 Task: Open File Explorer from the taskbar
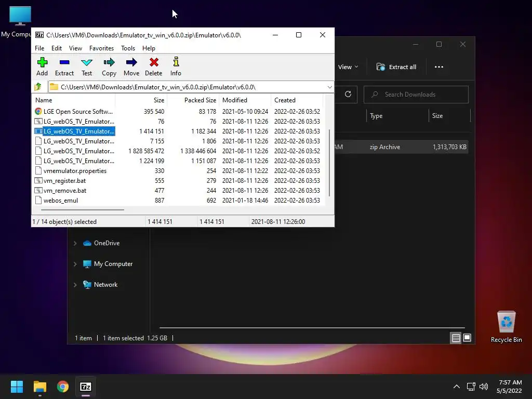(39, 387)
